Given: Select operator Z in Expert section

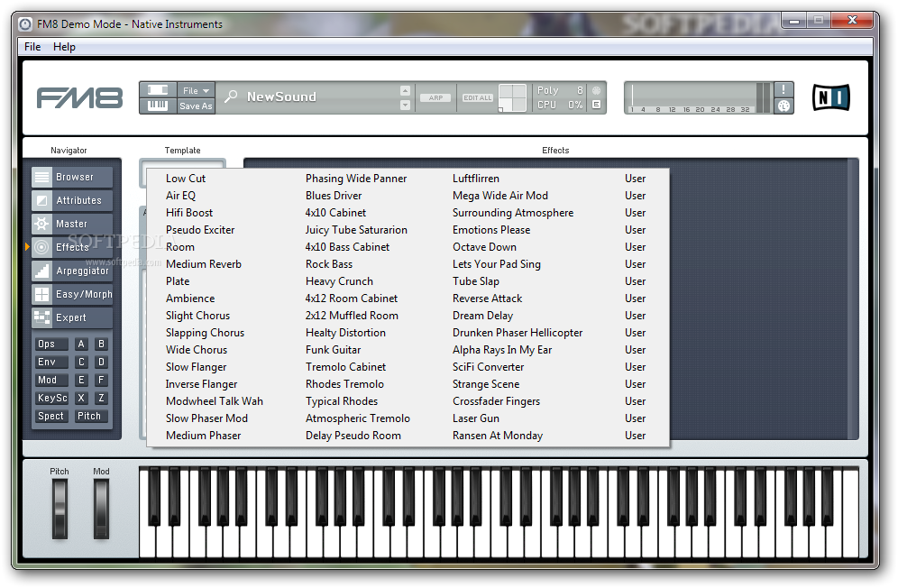Looking at the screenshot, I should click(x=101, y=398).
